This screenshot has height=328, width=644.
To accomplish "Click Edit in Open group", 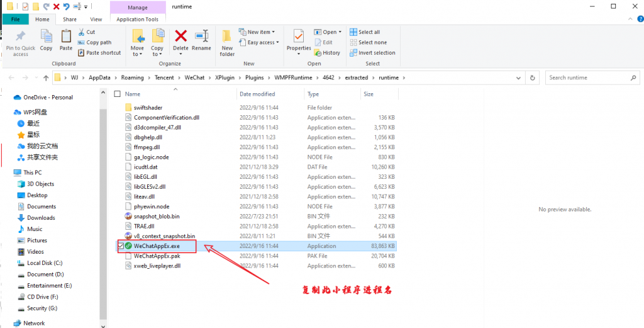I will click(x=324, y=42).
